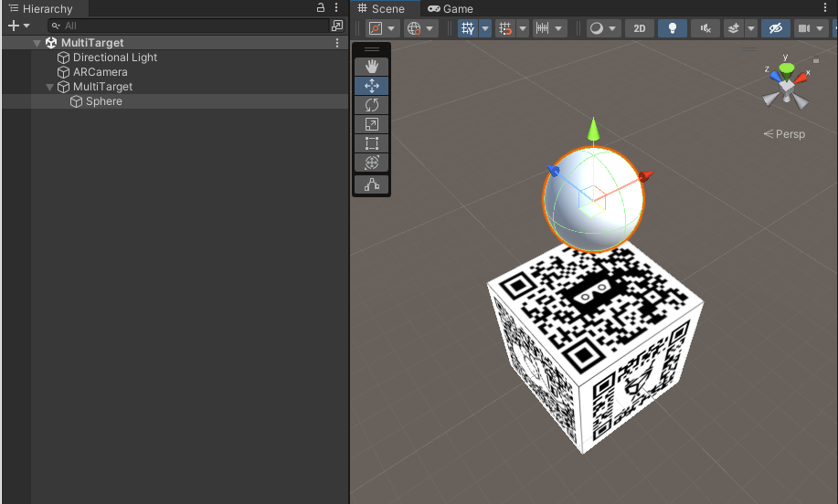Image resolution: width=838 pixels, height=504 pixels.
Task: Toggle tool handle position (Pivot/Center)
Action: pyautogui.click(x=376, y=28)
